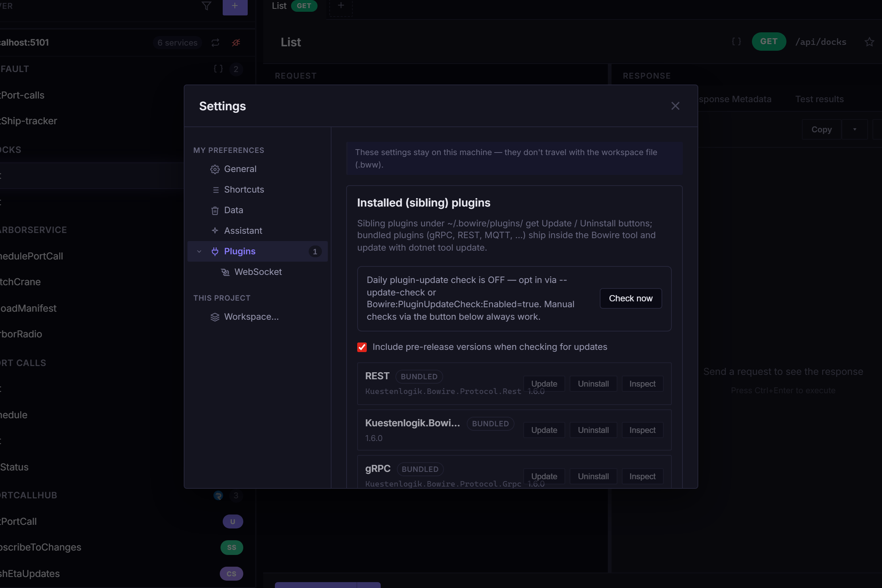The width and height of the screenshot is (882, 588).
Task: Inspect the gRPC plugin
Action: pos(642,476)
